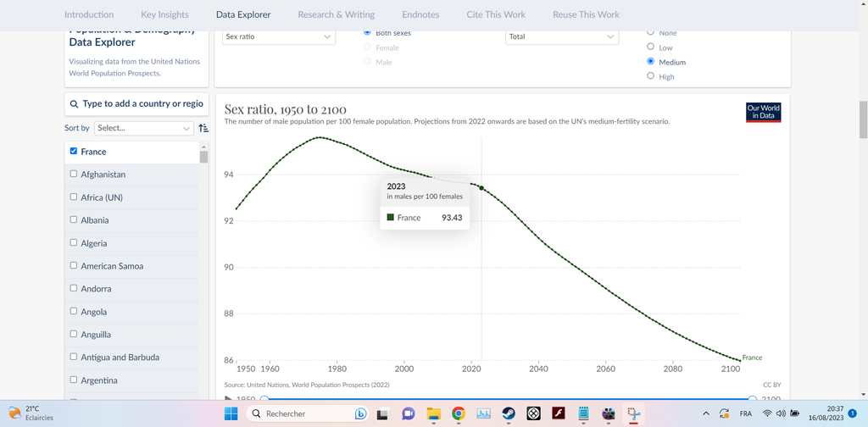Click the Cite This Work link
The width and height of the screenshot is (868, 427).
click(496, 14)
